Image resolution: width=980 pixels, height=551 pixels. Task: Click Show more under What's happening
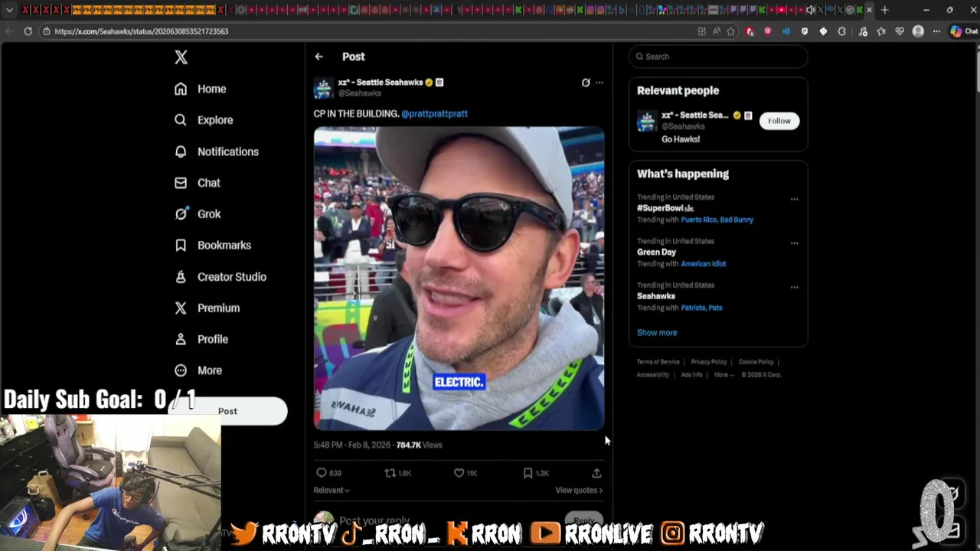(657, 333)
